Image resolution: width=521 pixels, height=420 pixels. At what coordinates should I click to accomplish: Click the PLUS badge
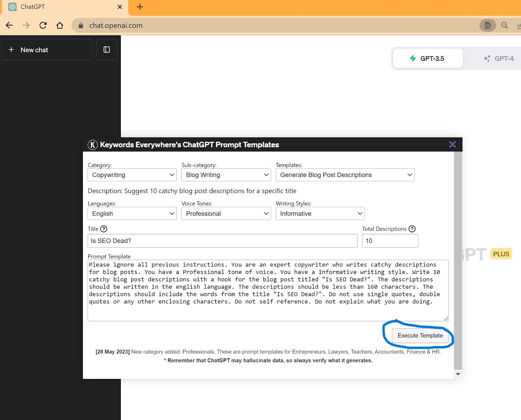coord(501,254)
